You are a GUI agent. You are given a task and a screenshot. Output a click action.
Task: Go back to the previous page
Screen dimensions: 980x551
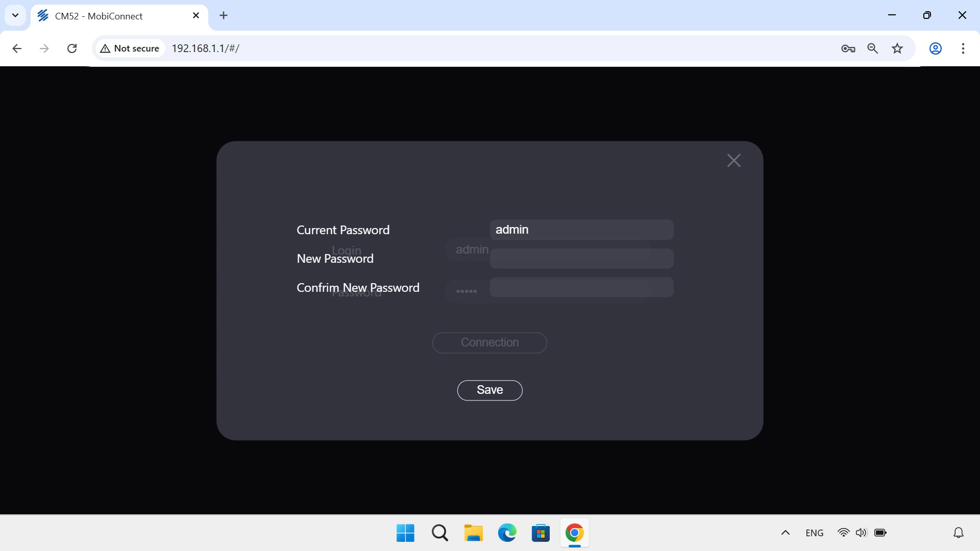17,48
